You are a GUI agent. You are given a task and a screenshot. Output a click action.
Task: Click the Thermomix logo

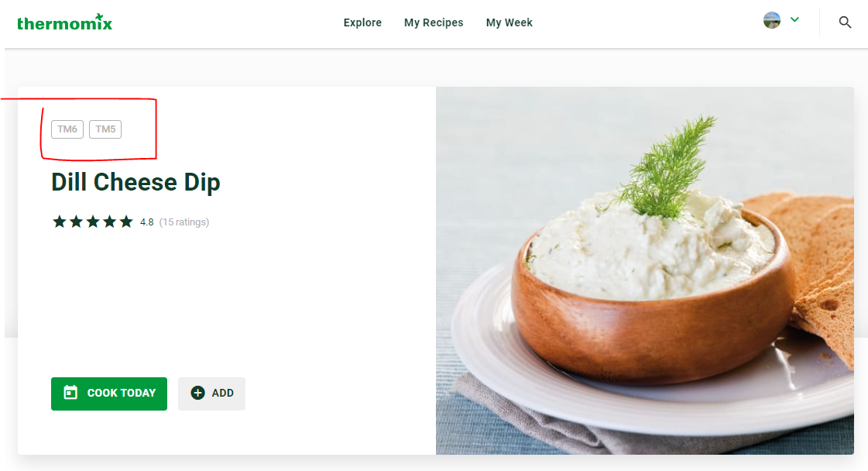pos(65,22)
